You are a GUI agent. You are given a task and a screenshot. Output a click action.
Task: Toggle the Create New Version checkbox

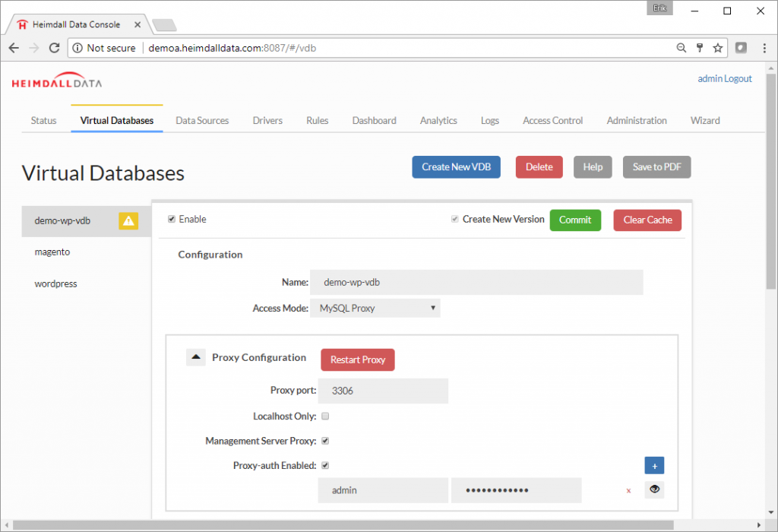454,220
